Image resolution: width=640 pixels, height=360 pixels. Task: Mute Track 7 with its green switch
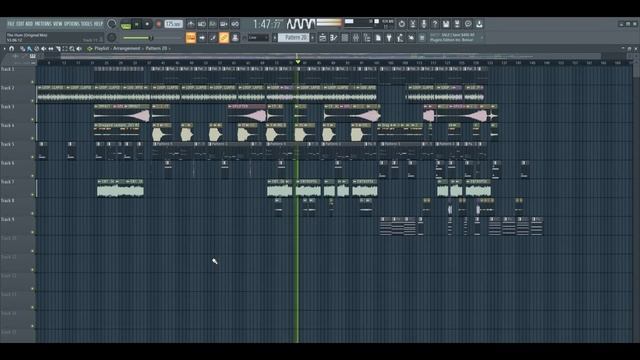click(33, 195)
